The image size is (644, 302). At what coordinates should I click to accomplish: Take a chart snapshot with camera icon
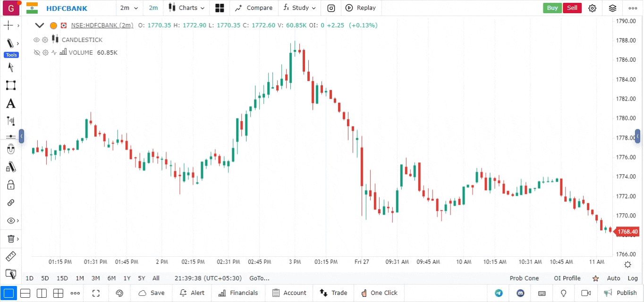[331, 8]
